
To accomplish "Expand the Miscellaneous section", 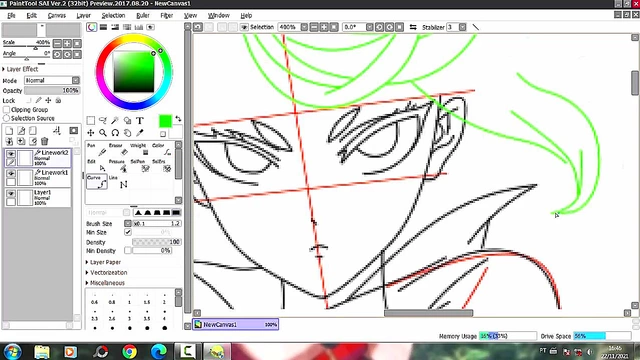I will (105, 282).
